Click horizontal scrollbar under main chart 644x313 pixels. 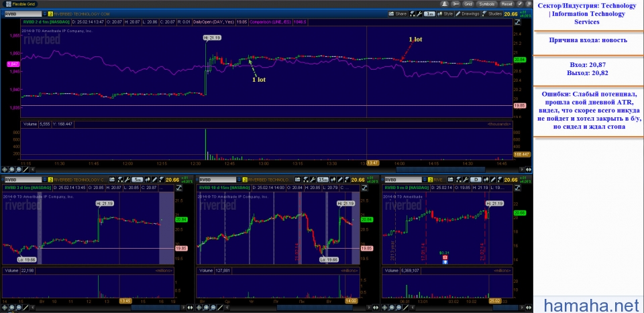440,169
